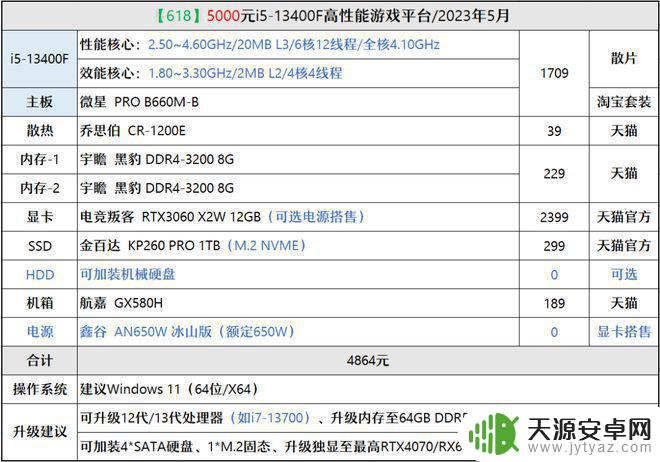Select '乔思伯 CR-1200E' cooler cell
660x462 pixels.
(x=298, y=131)
